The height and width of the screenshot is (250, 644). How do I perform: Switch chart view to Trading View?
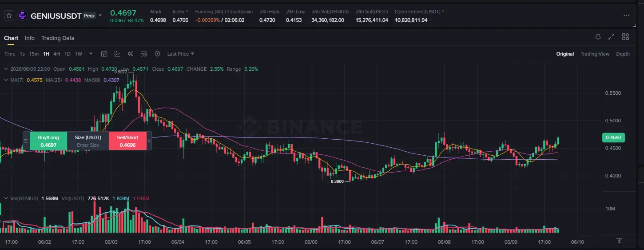tap(595, 54)
